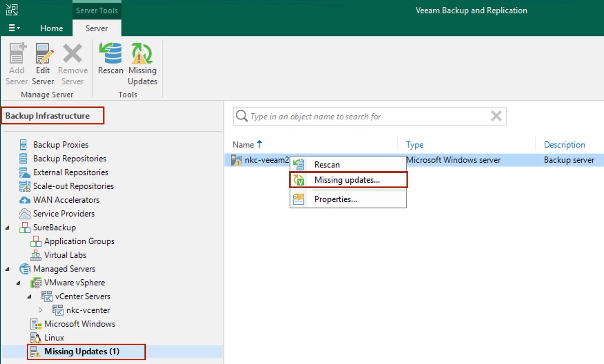Image resolution: width=604 pixels, height=364 pixels.
Task: Collapse the VMware vSphere node
Action: coord(19,283)
